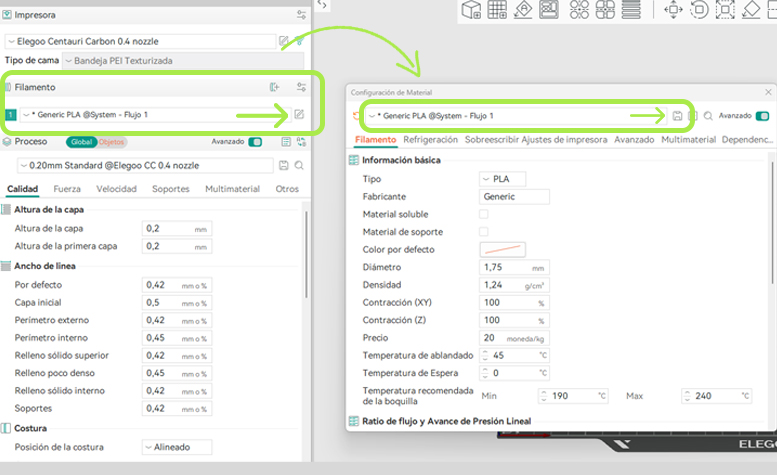Click the Split to objects icon

pos(579,9)
